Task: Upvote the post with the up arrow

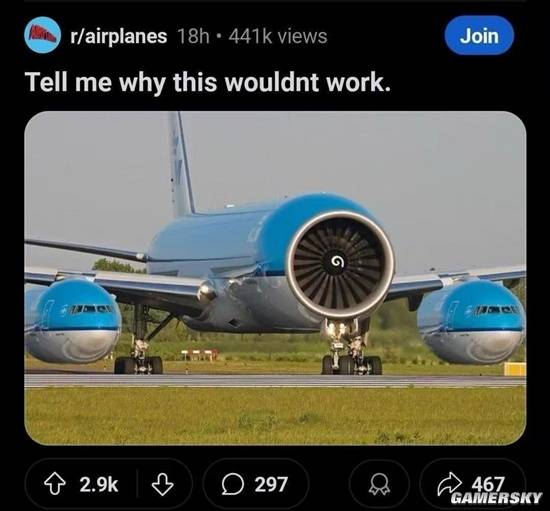Action: (55, 484)
